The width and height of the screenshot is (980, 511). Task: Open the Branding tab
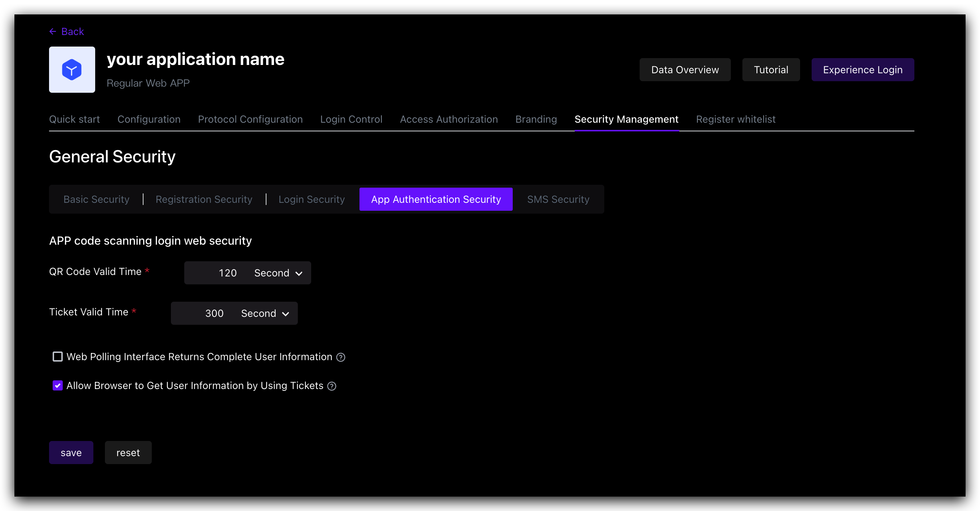(536, 119)
